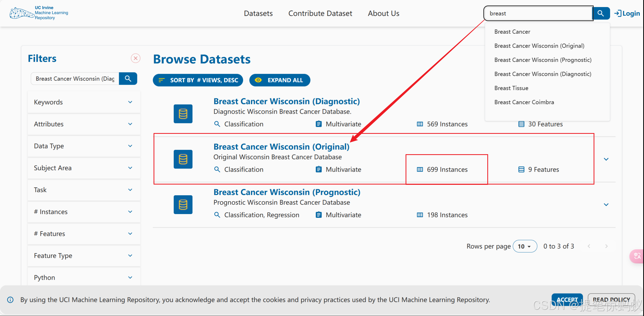Focus the top search box containing 'breast'
Viewport: 644px width, 316px height.
[x=538, y=13]
